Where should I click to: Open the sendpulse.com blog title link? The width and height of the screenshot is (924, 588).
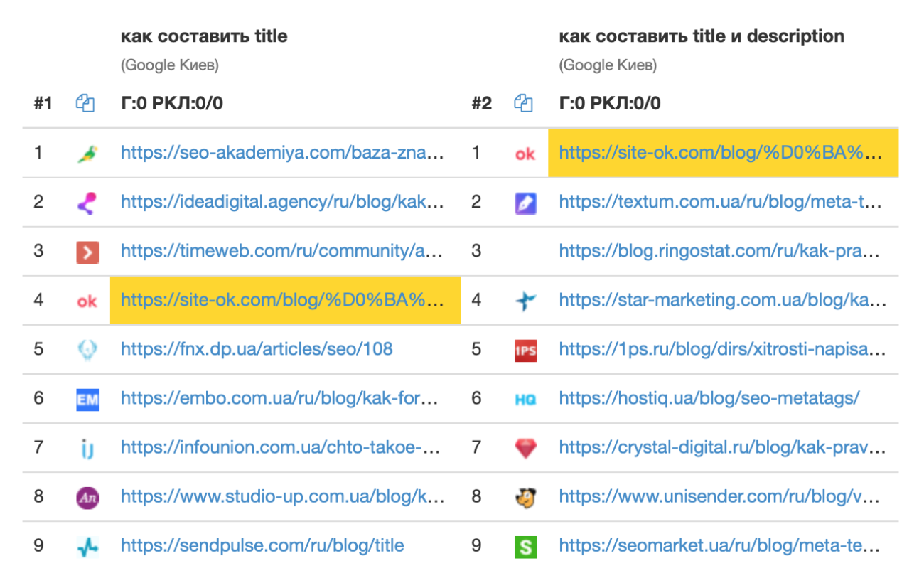[x=262, y=546]
